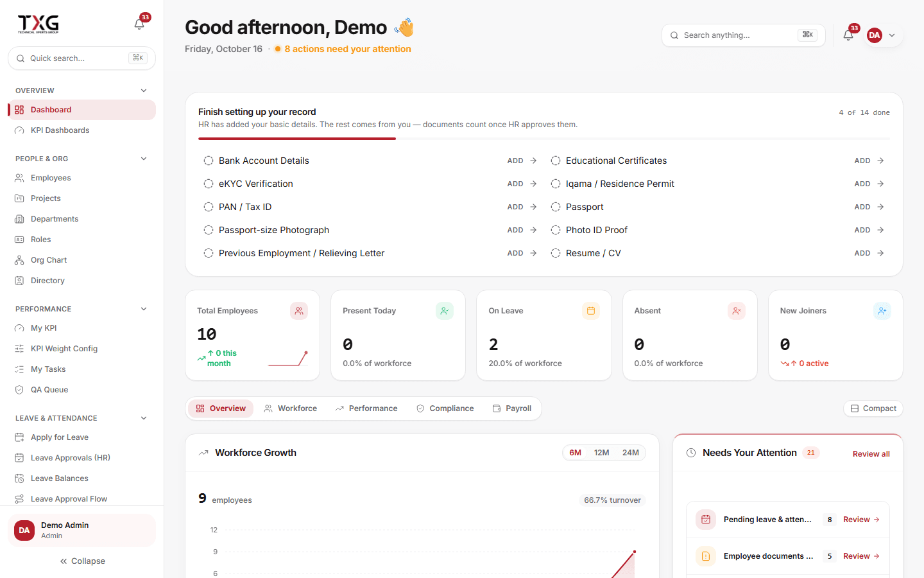Open Apply for Leave
Screen dimensions: 924x578
81,437
